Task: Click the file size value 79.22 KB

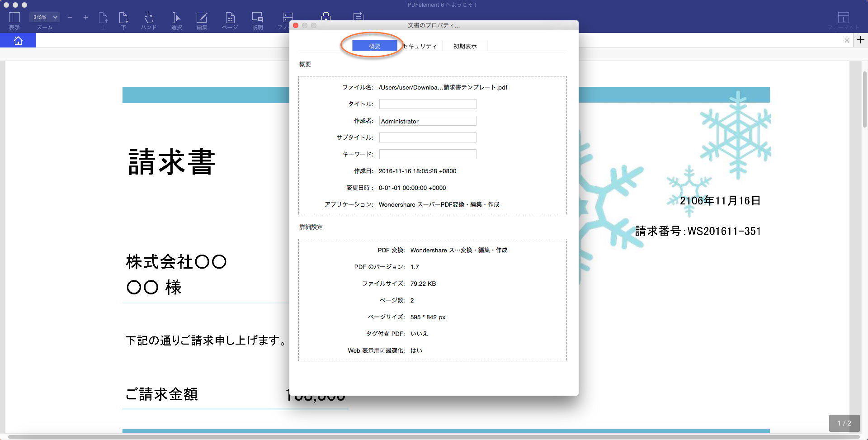Action: click(x=423, y=284)
